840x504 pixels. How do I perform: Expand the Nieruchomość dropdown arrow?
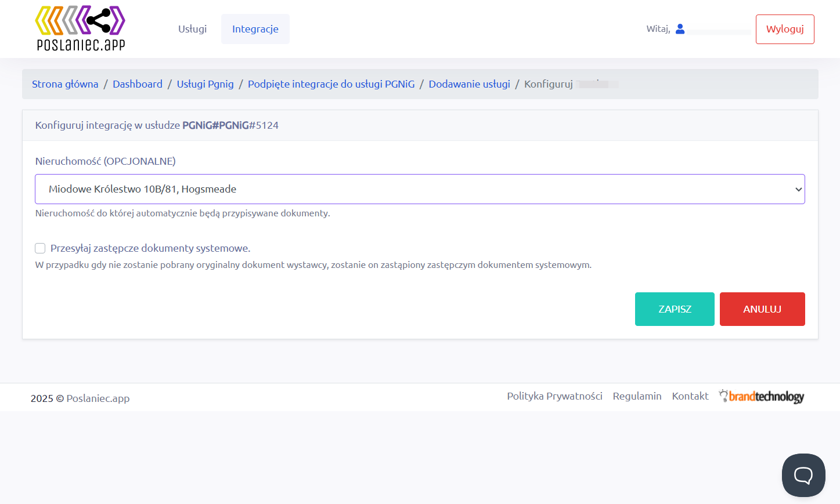[x=798, y=189]
